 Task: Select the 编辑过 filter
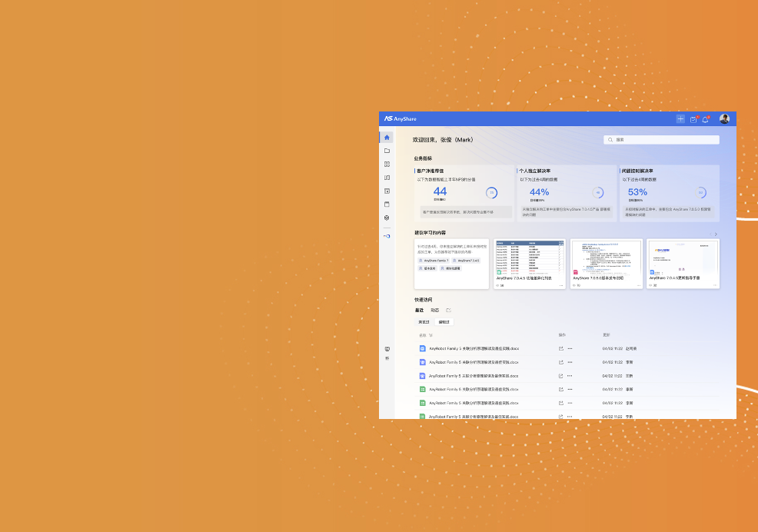point(444,321)
